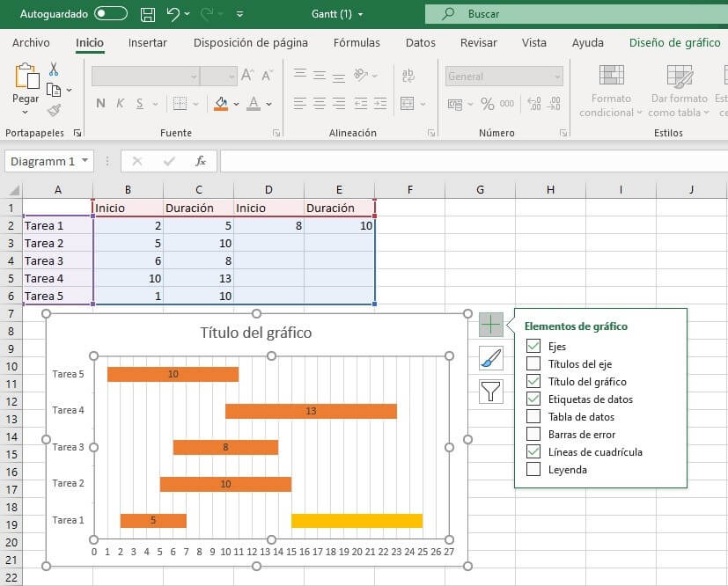Increase font size with large A
Screen dimensions: 728x586
pyautogui.click(x=247, y=75)
